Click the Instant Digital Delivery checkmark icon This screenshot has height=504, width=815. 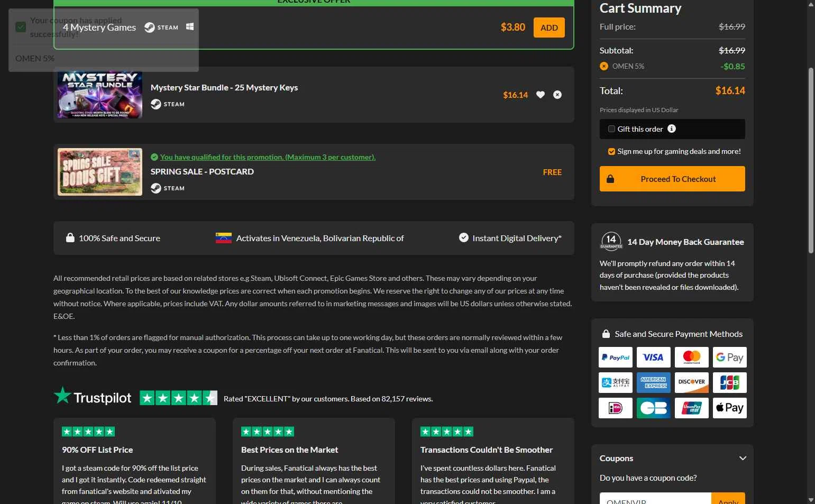coord(464,237)
